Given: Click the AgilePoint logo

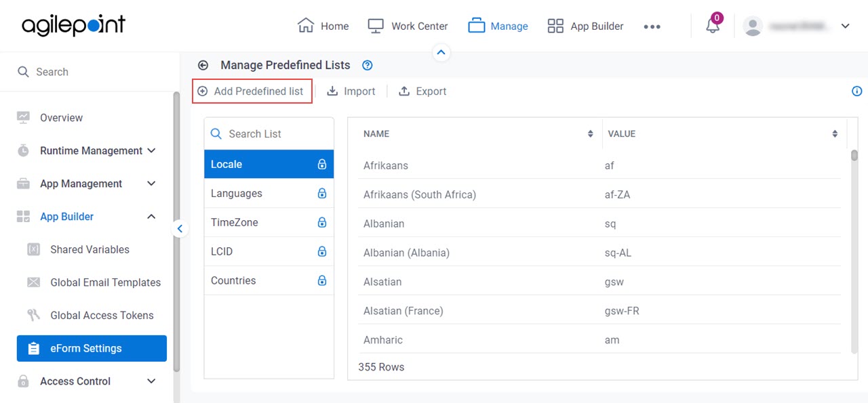Looking at the screenshot, I should 73,26.
